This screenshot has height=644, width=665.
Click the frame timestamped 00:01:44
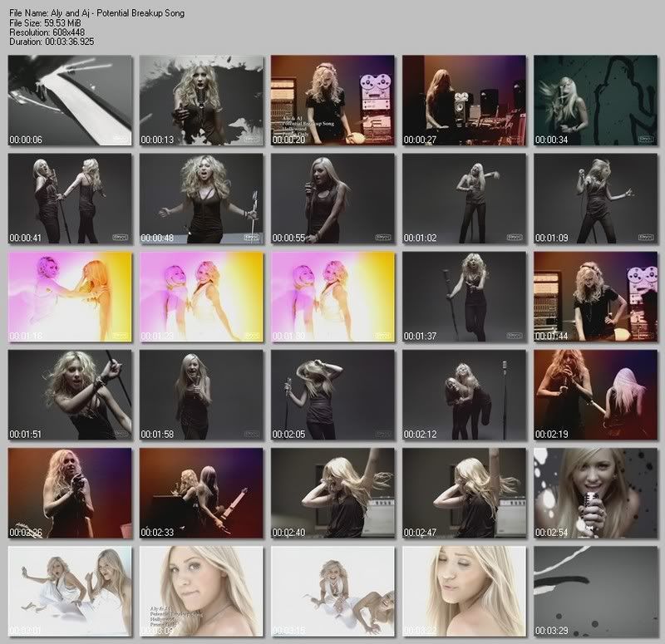tap(596, 297)
